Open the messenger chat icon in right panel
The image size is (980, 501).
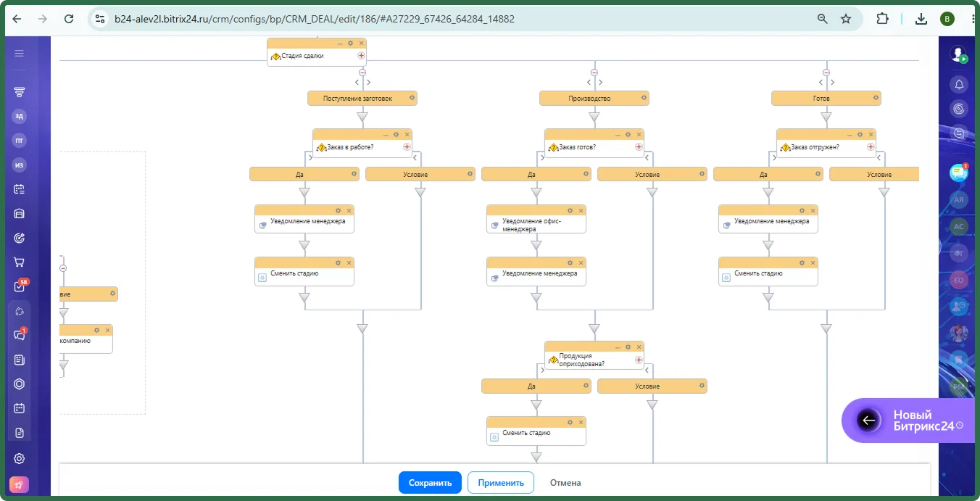pos(959,173)
